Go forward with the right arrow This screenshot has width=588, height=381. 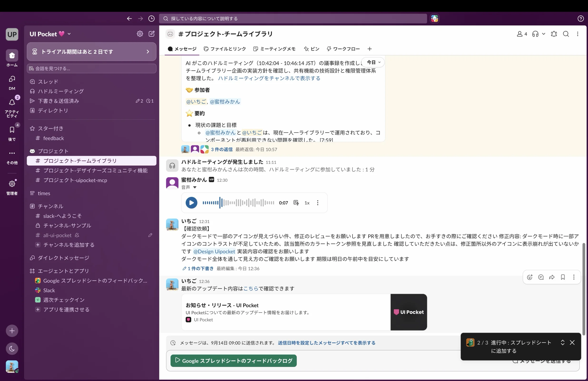[140, 19]
